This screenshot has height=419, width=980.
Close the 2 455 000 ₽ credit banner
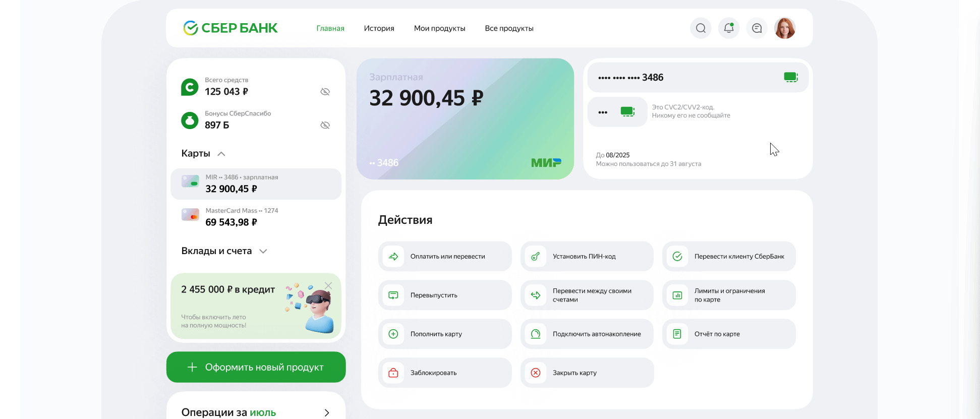(x=328, y=286)
